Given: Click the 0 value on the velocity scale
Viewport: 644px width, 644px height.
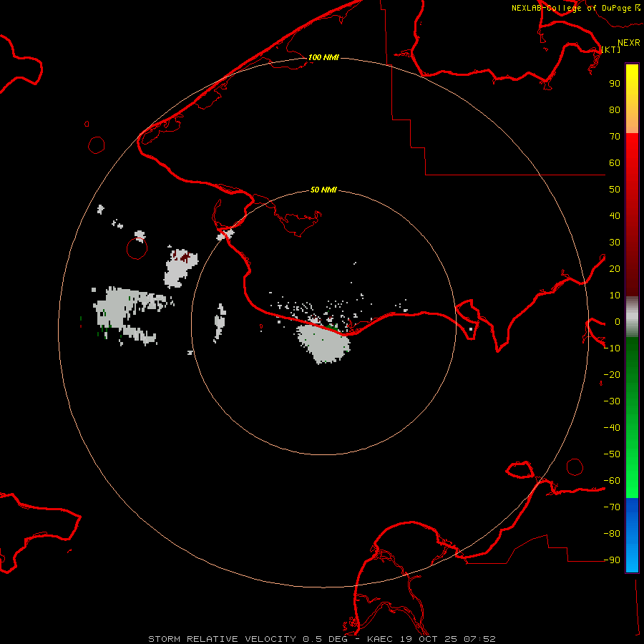Looking at the screenshot, I should [617, 322].
